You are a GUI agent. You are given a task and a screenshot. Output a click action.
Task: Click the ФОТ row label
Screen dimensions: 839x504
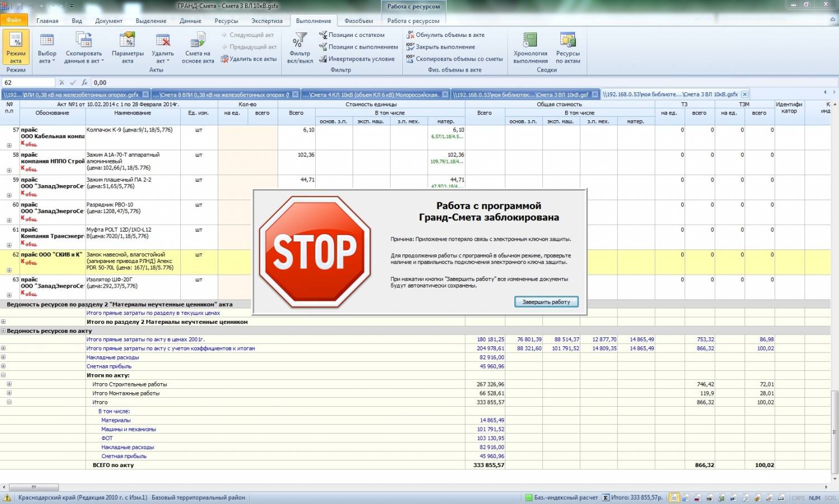coord(107,438)
